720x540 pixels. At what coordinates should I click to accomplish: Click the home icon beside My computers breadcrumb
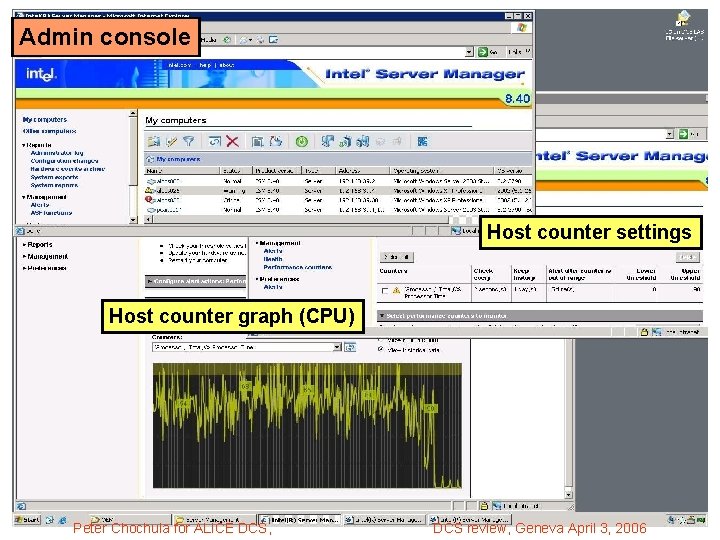150,159
